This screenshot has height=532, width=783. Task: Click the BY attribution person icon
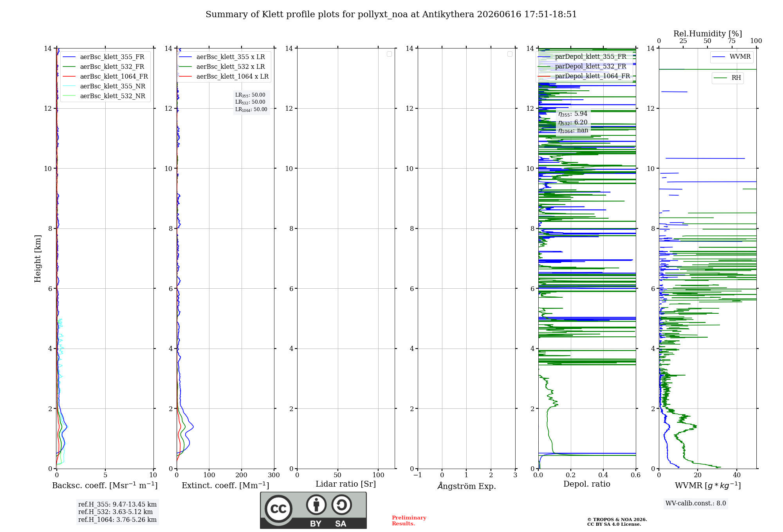(x=316, y=505)
